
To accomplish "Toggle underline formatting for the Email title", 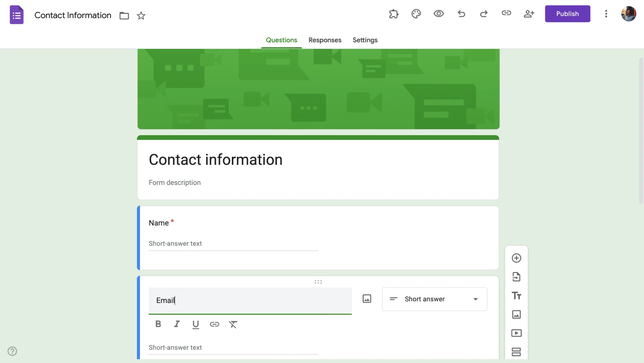I will click(196, 324).
